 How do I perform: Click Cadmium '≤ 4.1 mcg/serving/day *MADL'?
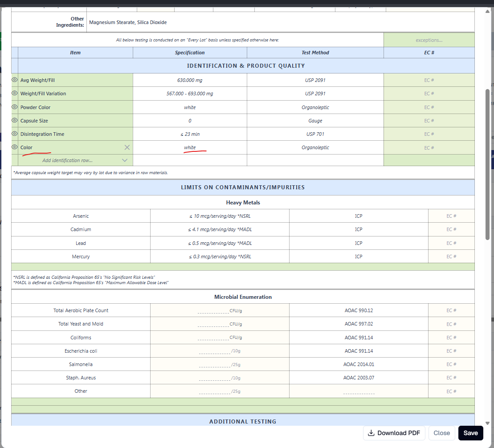coord(220,230)
